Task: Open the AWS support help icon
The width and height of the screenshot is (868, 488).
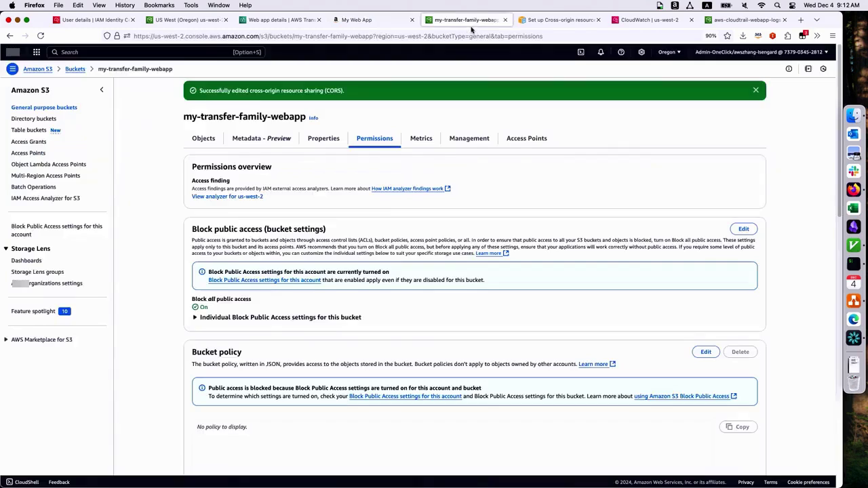Action: (x=621, y=52)
